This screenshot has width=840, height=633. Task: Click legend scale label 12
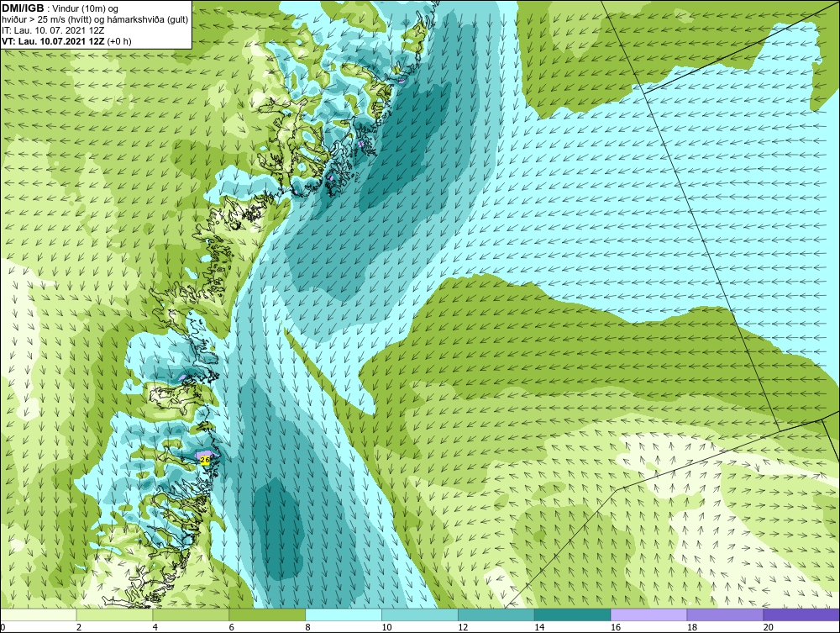(x=463, y=627)
